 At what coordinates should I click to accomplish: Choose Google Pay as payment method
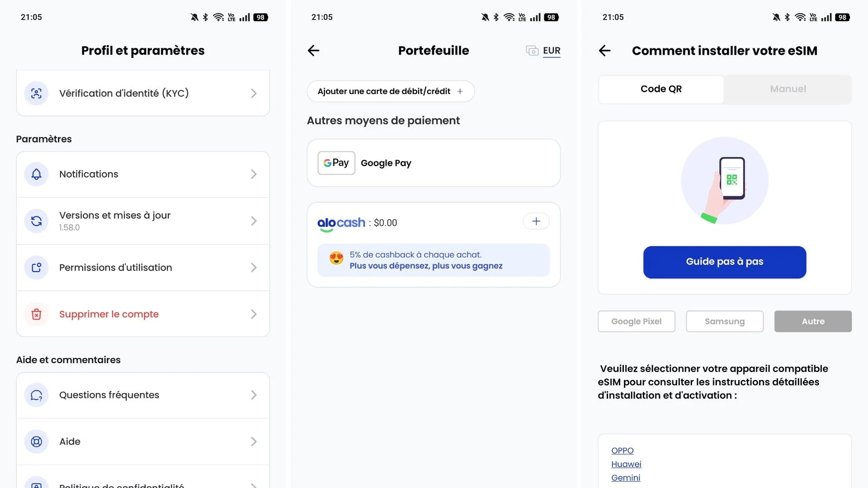click(433, 163)
